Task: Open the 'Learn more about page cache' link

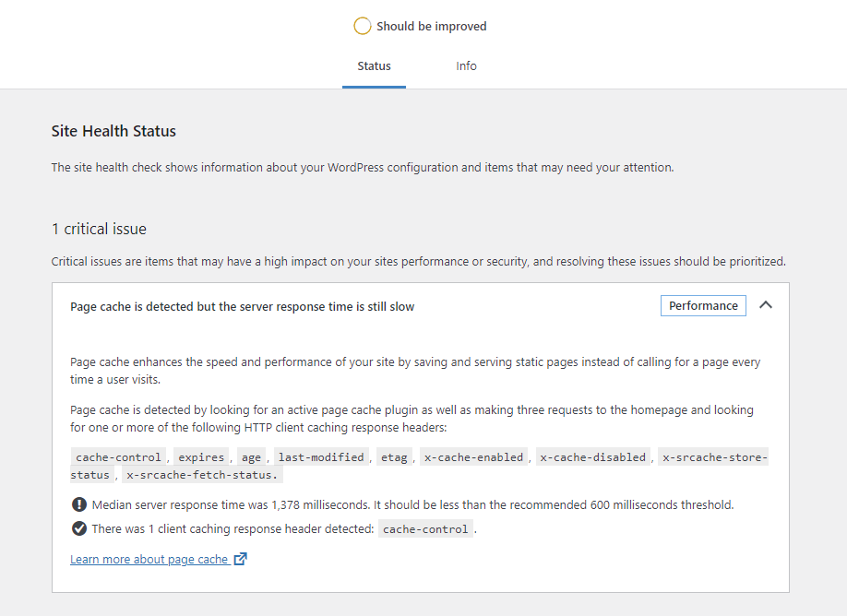Action: tap(149, 559)
